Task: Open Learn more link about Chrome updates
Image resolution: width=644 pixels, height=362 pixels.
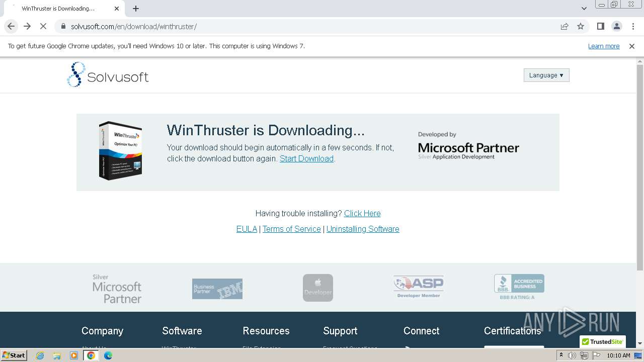Action: point(604,46)
